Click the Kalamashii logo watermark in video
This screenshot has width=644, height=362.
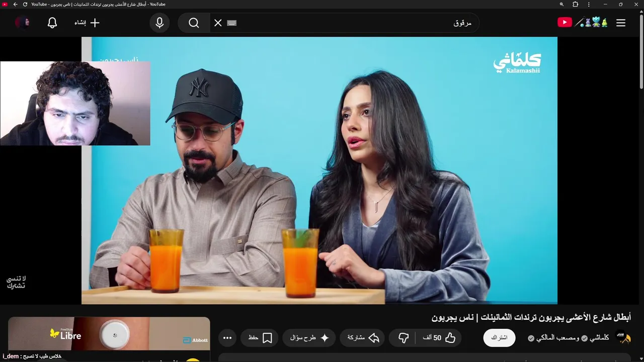517,64
